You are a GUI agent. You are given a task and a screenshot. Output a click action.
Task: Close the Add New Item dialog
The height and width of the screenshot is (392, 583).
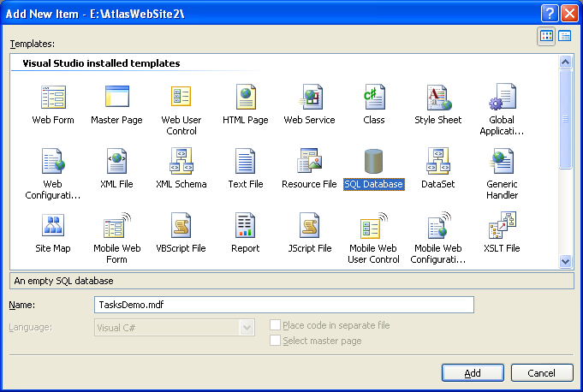[569, 14]
